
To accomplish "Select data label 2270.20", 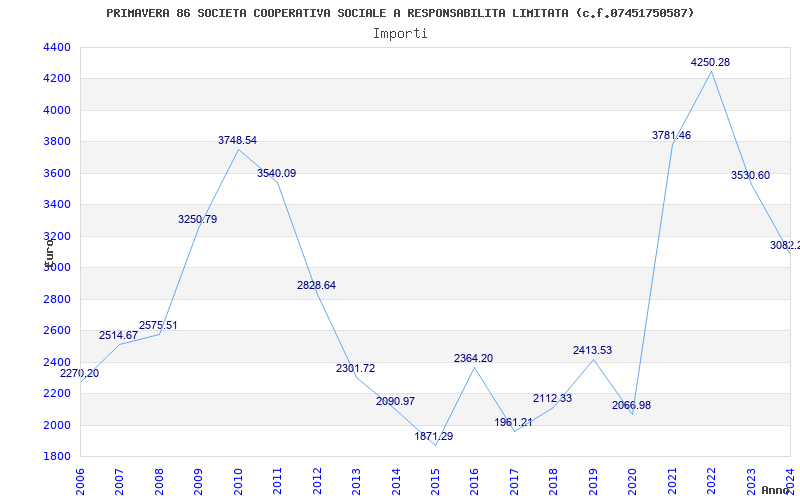I will [x=80, y=373].
